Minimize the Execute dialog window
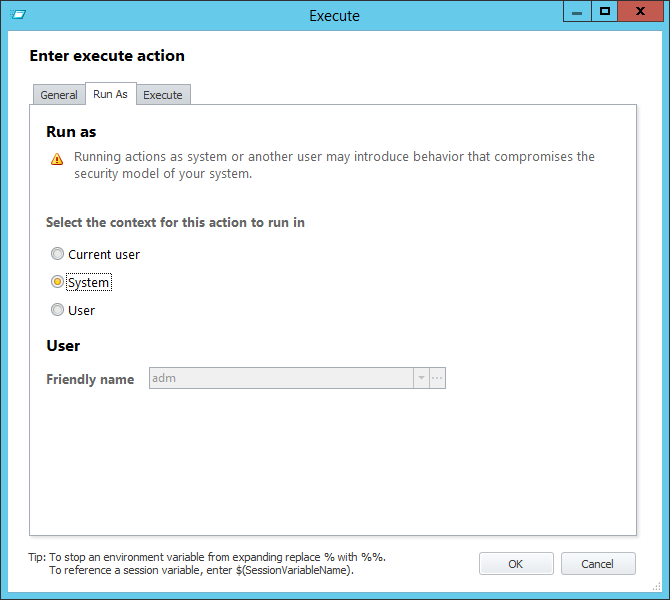Viewport: 670px width, 600px height. [576, 11]
